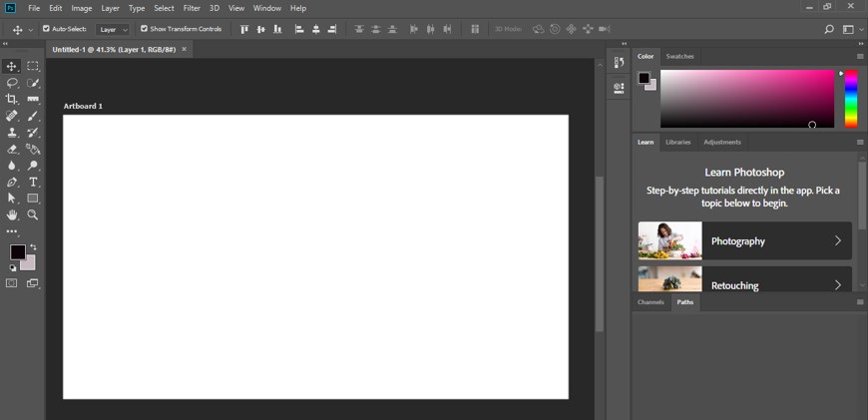Open the Color panel options menu

(860, 57)
